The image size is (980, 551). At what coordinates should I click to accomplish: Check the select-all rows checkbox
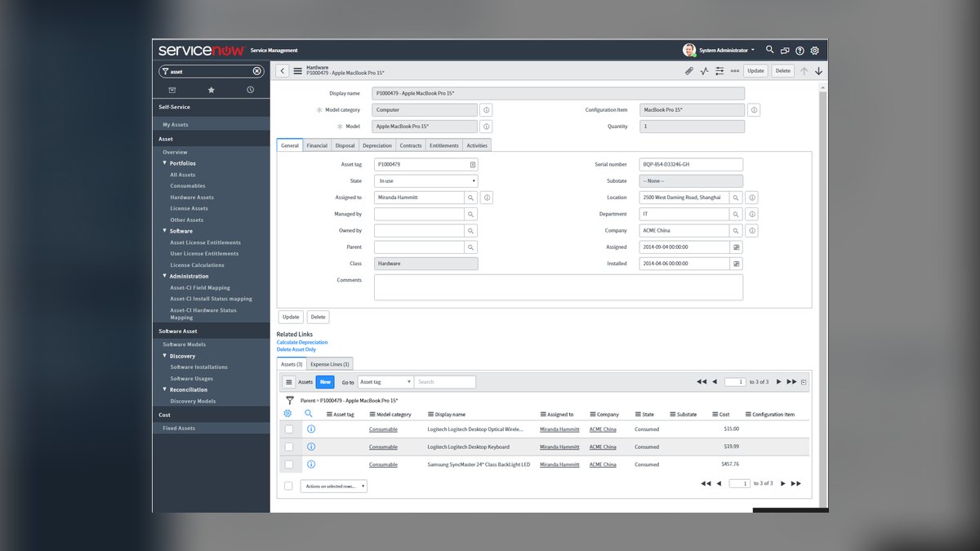point(288,486)
